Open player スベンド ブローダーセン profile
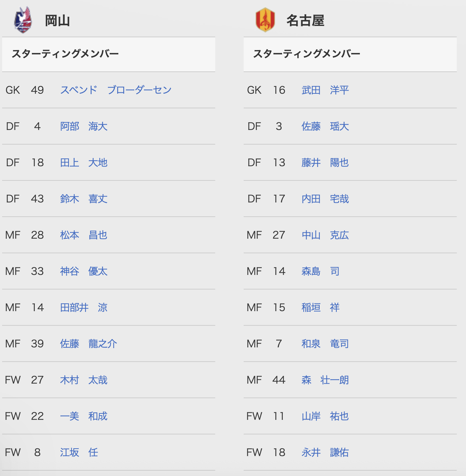This screenshot has width=466, height=476. pyautogui.click(x=116, y=90)
